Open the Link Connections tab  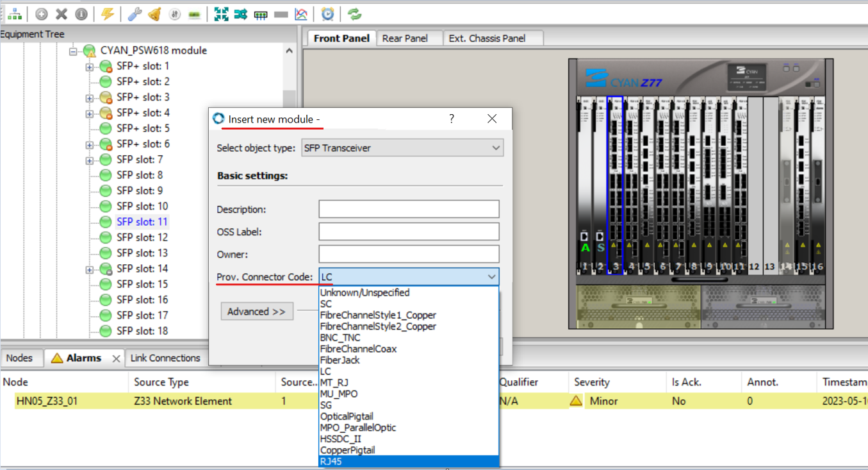click(165, 358)
